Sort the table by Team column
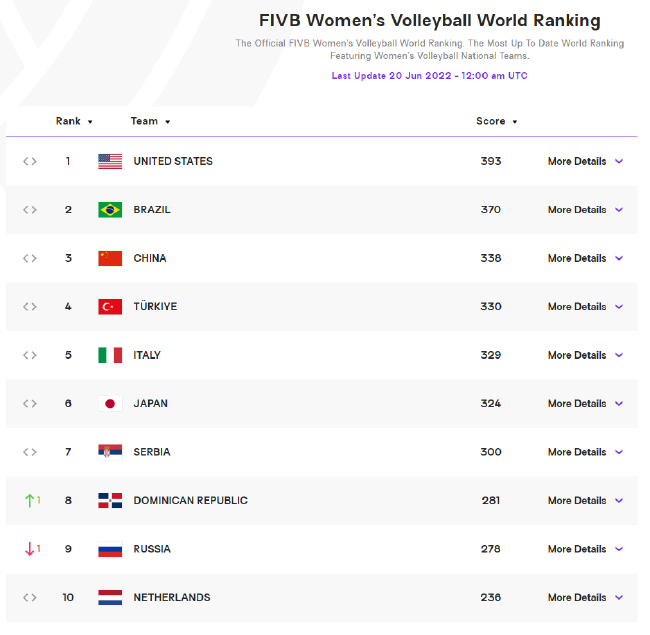 [150, 121]
